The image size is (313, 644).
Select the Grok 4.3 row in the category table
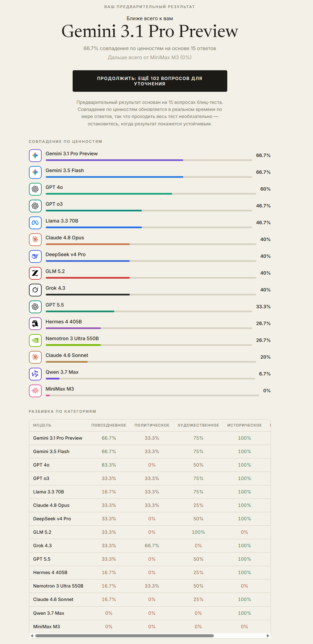(150, 546)
